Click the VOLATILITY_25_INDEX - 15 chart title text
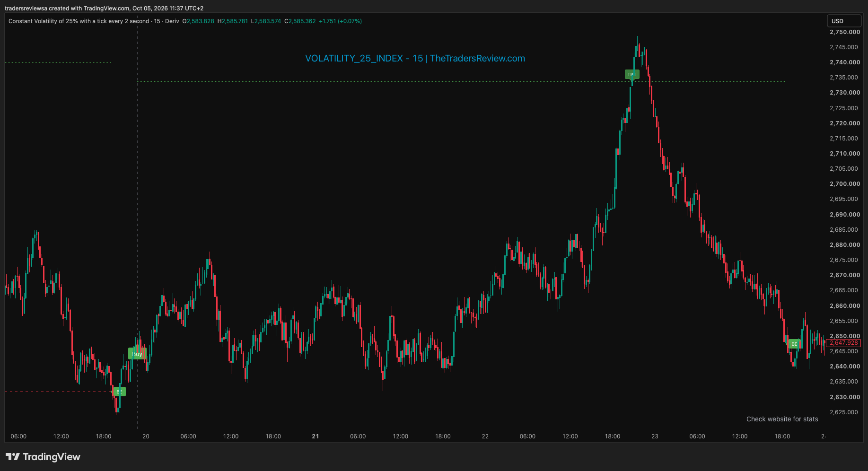 tap(415, 58)
